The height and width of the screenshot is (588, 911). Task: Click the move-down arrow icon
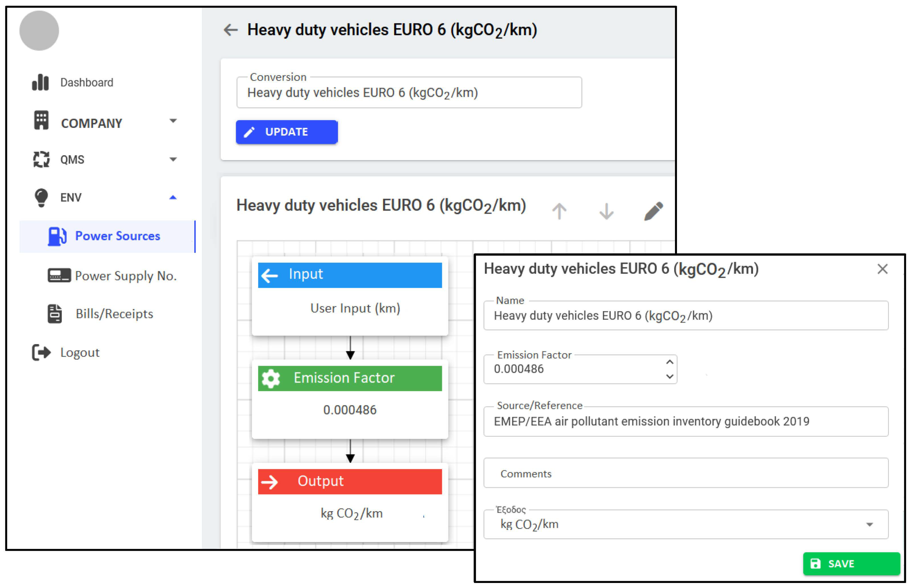tap(606, 211)
